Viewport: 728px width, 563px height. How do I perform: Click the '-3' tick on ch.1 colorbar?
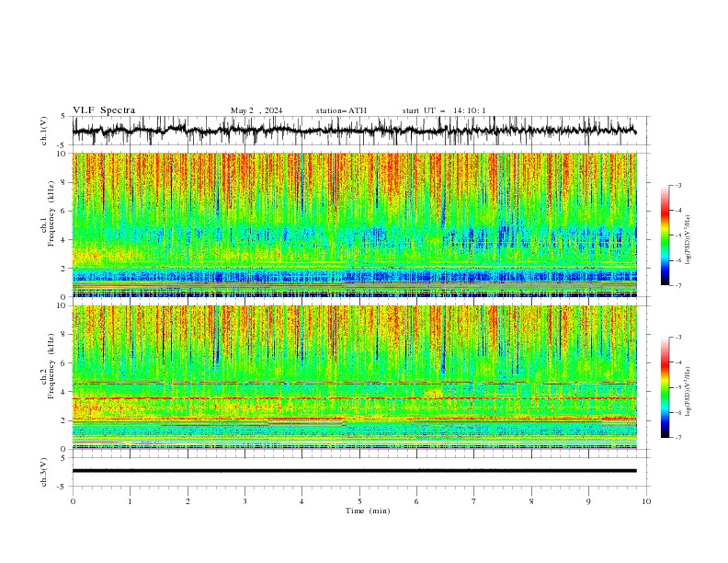(x=678, y=185)
